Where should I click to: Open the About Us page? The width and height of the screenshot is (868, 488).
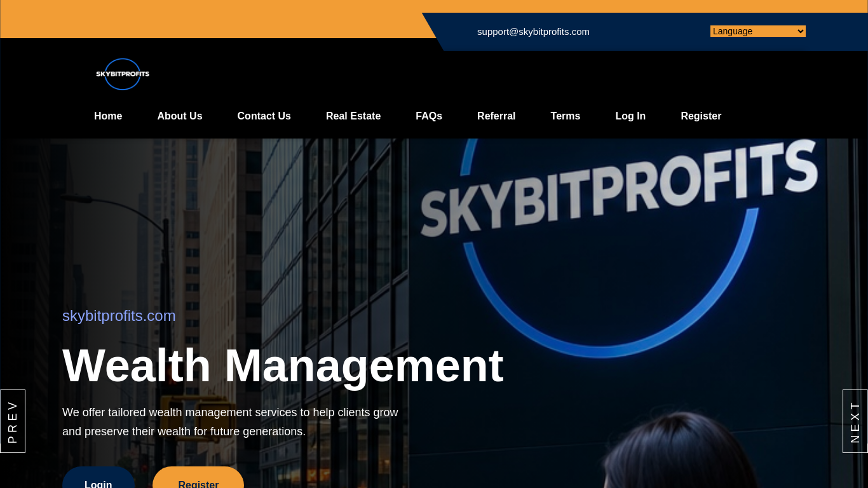click(x=180, y=116)
